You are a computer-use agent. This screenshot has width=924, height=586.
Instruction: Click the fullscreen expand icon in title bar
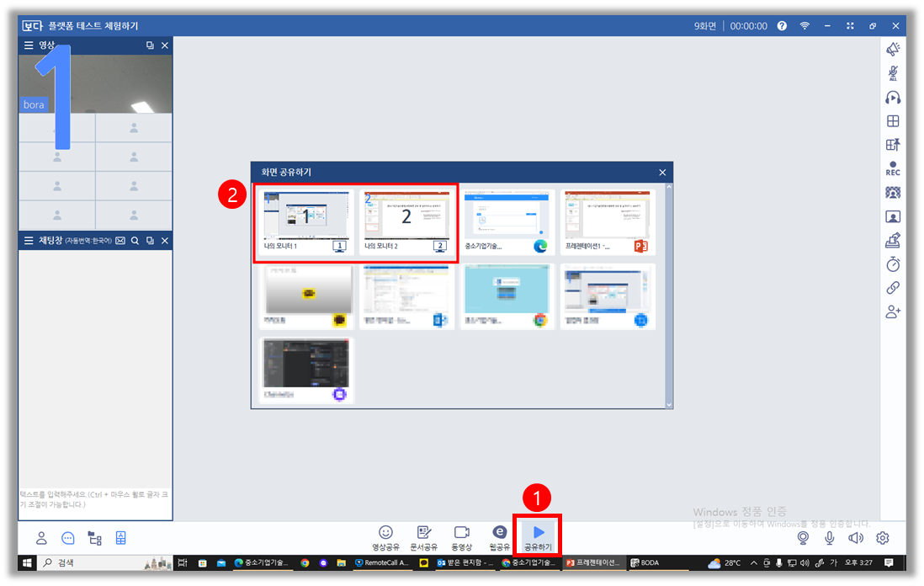[850, 26]
